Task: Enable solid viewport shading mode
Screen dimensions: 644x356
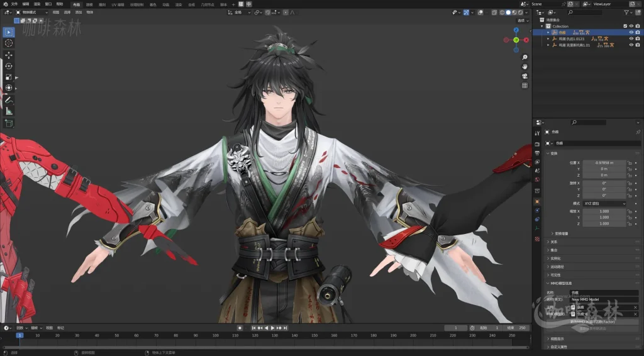Action: pos(508,13)
